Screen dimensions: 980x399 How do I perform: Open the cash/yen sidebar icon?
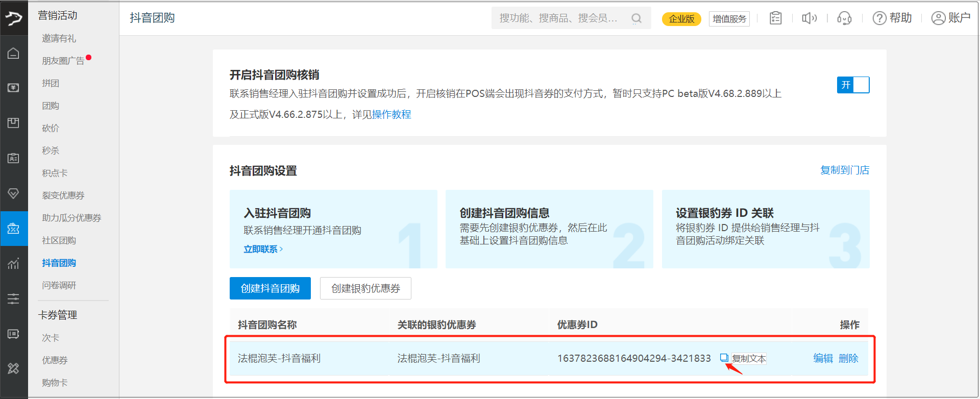14,88
